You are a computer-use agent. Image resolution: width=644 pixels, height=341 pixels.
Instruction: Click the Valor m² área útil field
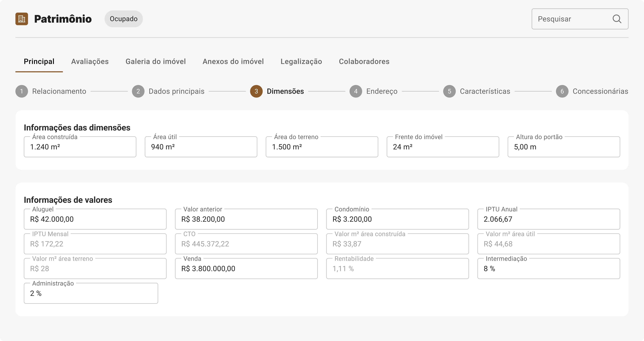tap(549, 244)
